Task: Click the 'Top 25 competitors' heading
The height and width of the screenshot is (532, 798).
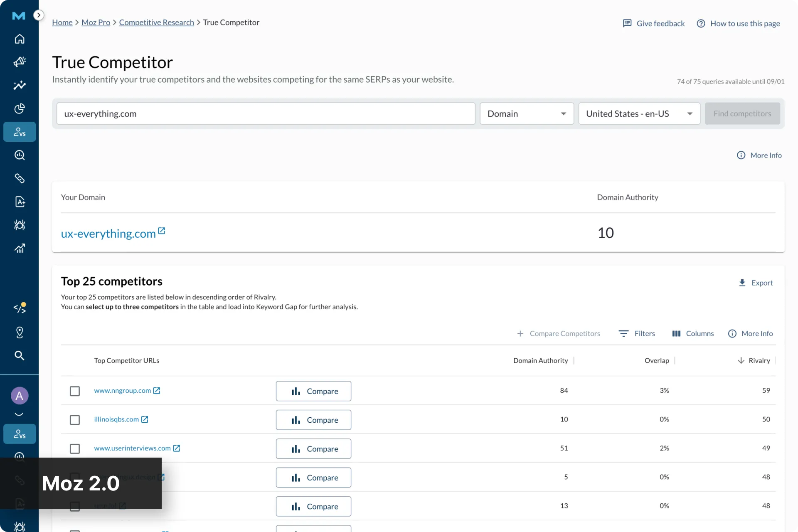Action: tap(112, 281)
